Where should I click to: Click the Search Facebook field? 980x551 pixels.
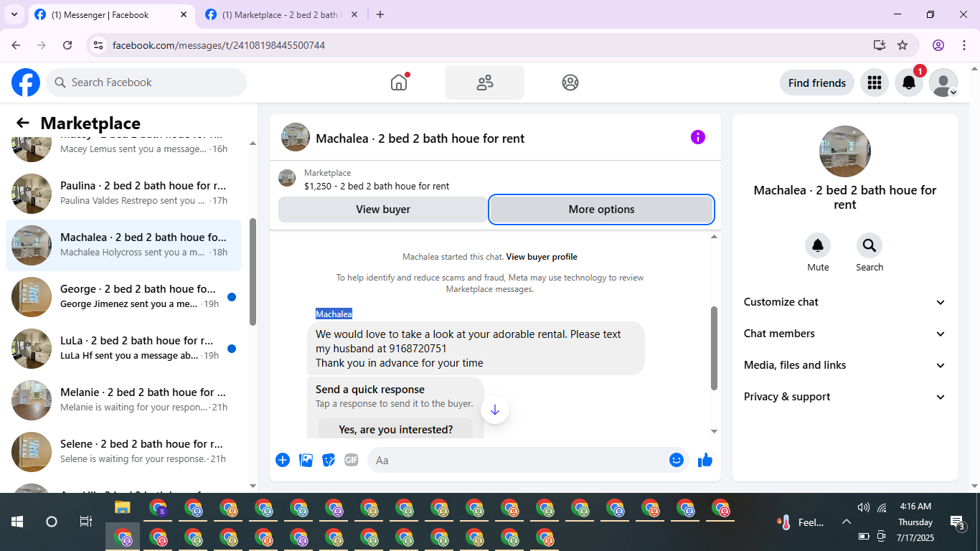pyautogui.click(x=146, y=83)
